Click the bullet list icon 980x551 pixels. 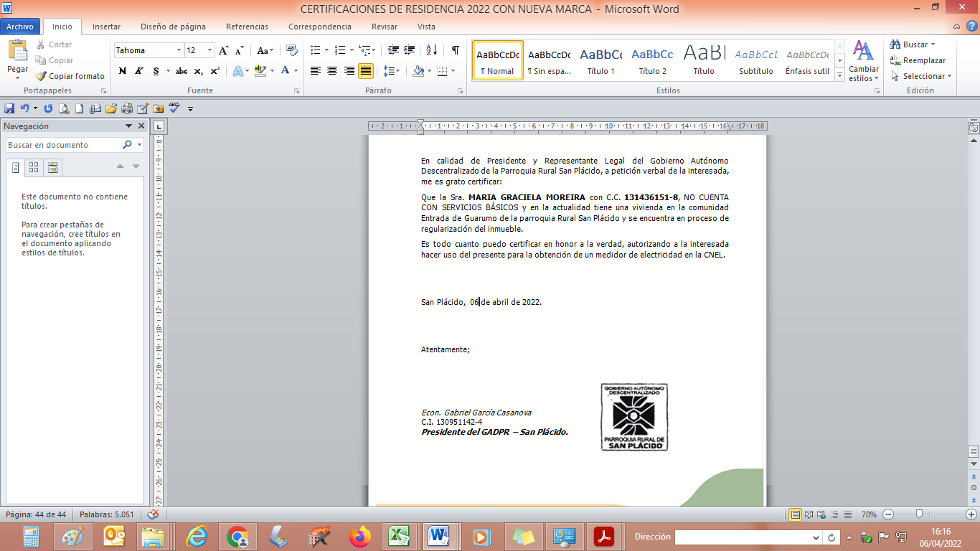click(x=315, y=50)
